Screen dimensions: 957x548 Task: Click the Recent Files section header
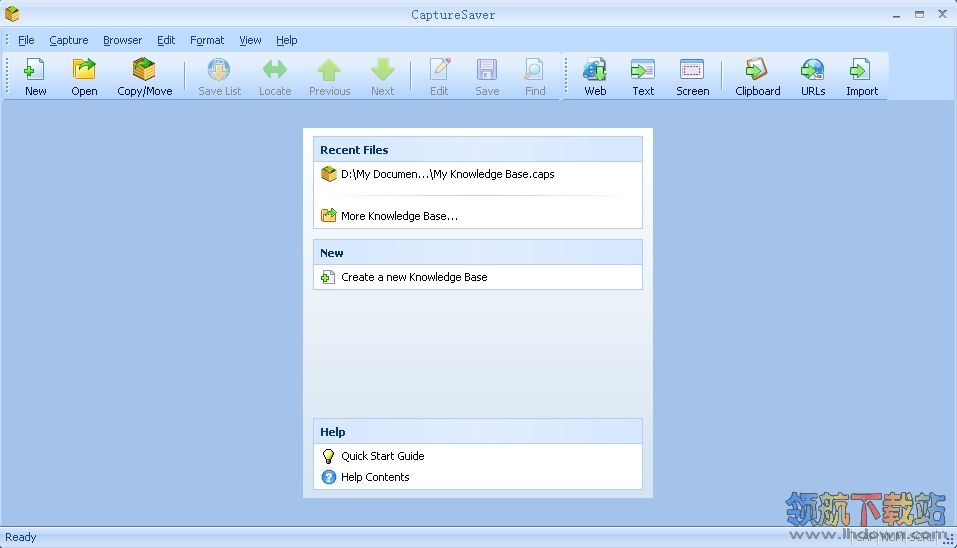pyautogui.click(x=478, y=150)
